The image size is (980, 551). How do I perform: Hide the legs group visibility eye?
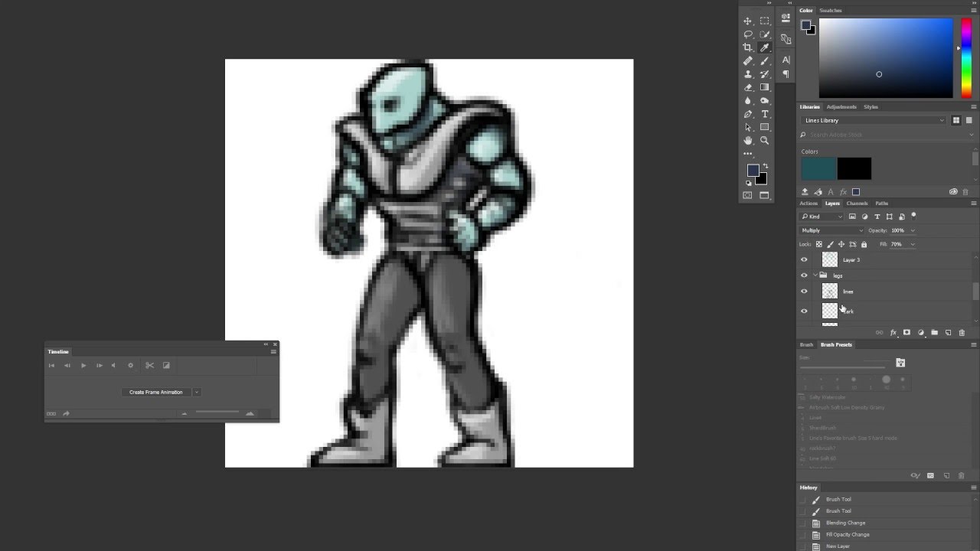point(804,275)
